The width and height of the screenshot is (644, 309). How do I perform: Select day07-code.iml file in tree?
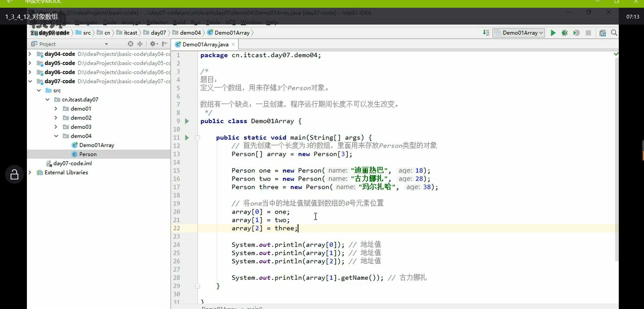coord(72,163)
